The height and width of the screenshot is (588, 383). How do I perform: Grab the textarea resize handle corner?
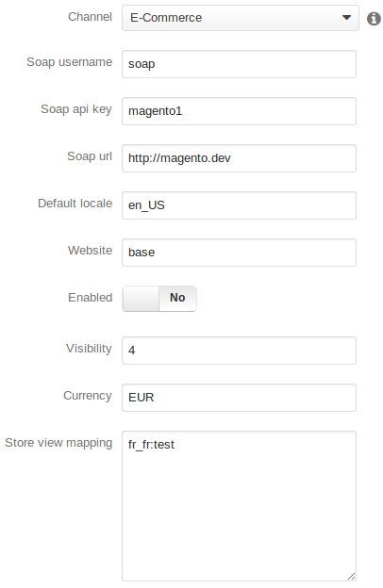tap(352, 577)
